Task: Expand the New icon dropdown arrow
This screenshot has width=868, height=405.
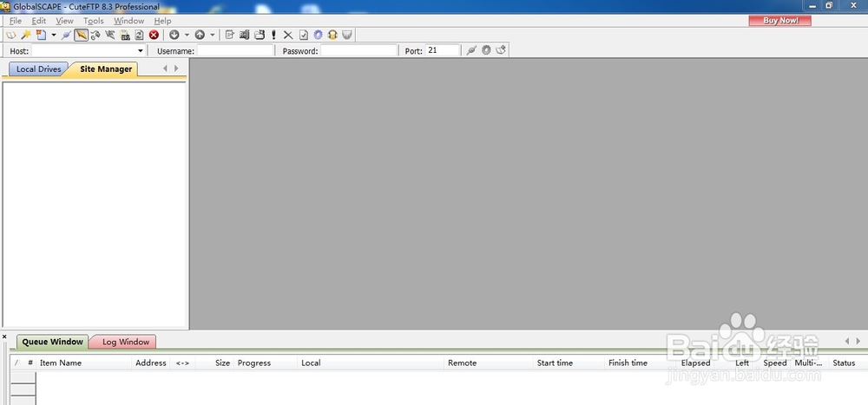Action: [54, 35]
